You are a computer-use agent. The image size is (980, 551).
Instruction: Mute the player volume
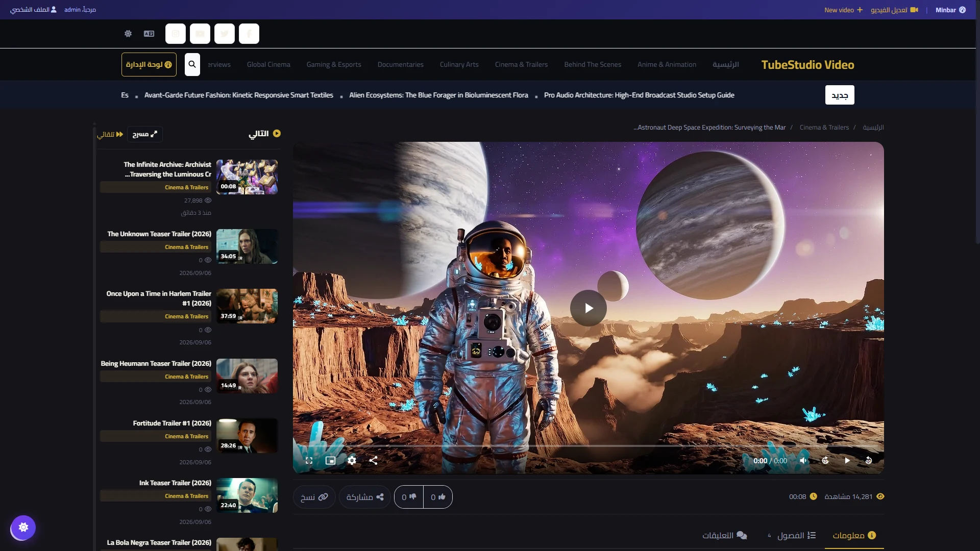click(x=803, y=461)
